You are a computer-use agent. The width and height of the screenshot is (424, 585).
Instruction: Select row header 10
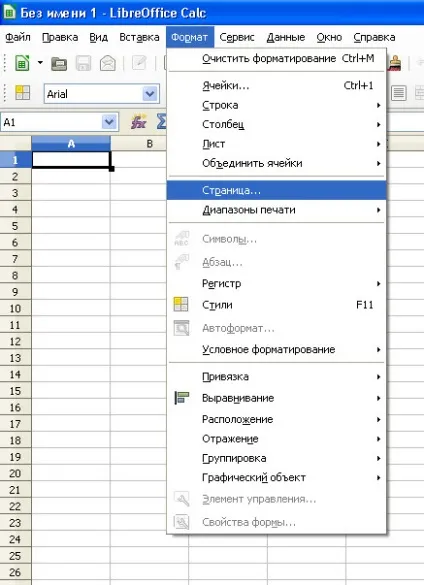click(x=15, y=308)
